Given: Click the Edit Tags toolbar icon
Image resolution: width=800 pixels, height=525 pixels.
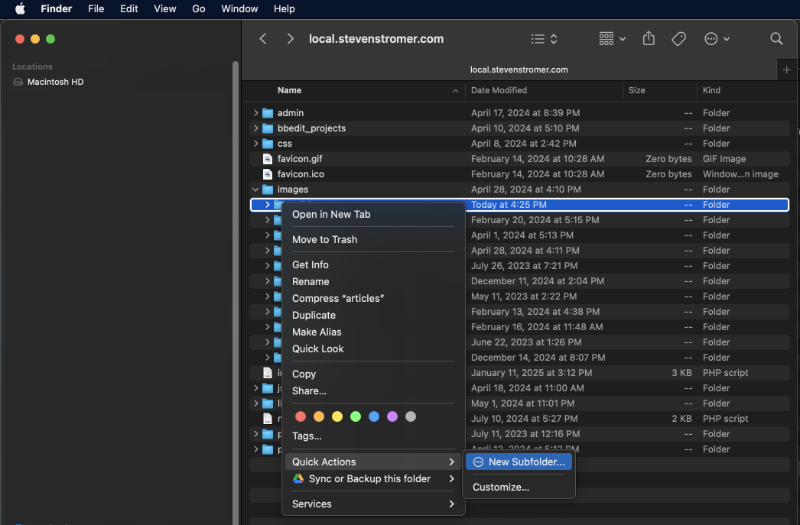Looking at the screenshot, I should (x=678, y=39).
